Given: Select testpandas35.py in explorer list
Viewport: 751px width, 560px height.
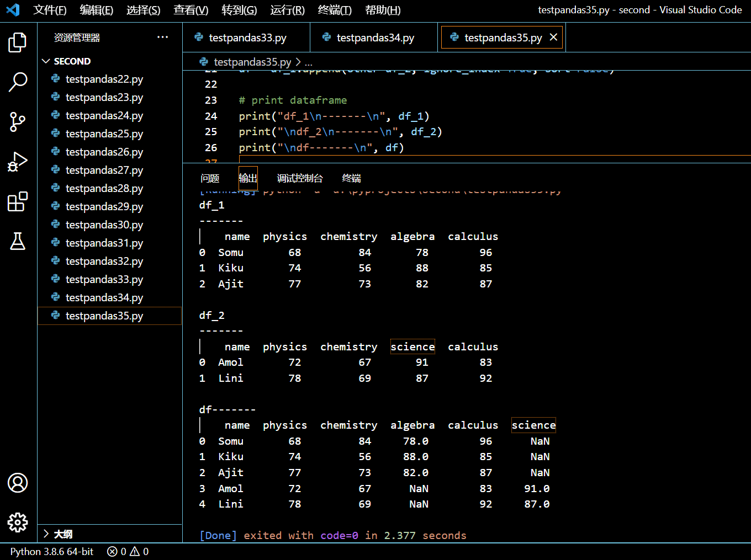Looking at the screenshot, I should [110, 316].
